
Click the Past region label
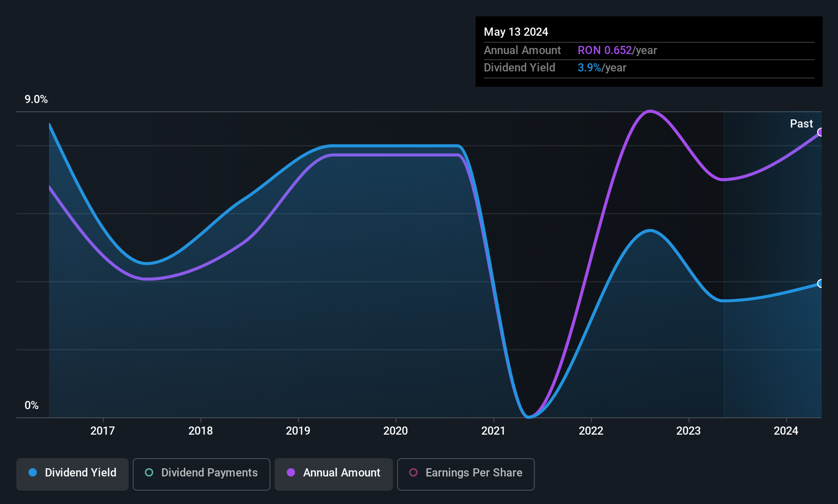point(801,123)
